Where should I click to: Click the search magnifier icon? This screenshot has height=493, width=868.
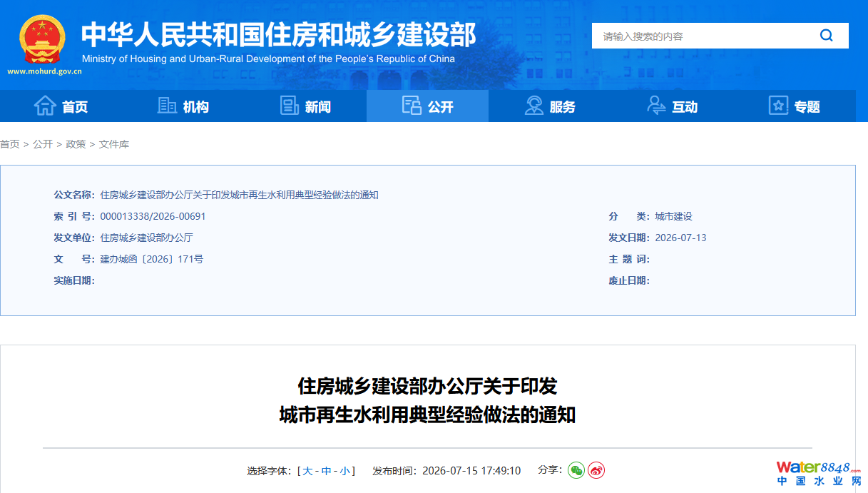click(827, 36)
